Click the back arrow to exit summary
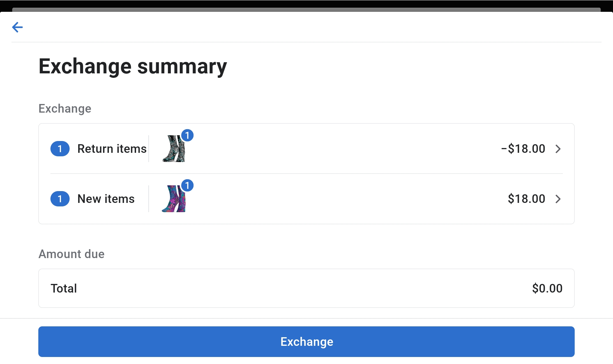The height and width of the screenshot is (364, 613). [x=18, y=27]
